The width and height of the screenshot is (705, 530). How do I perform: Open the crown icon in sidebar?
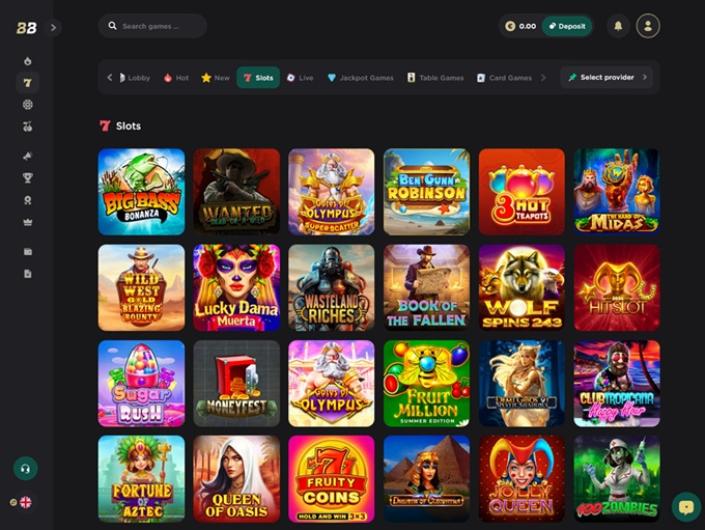point(28,222)
